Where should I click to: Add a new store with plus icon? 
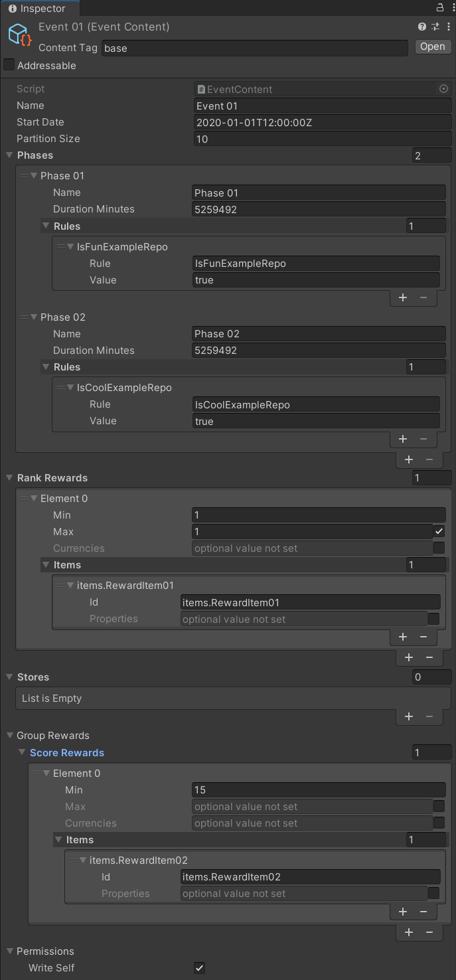click(409, 716)
